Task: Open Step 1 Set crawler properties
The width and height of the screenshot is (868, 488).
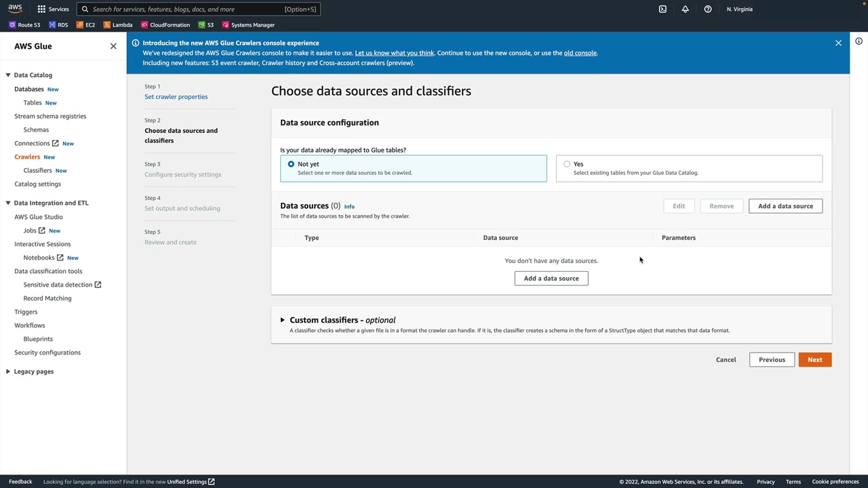Action: tap(176, 97)
